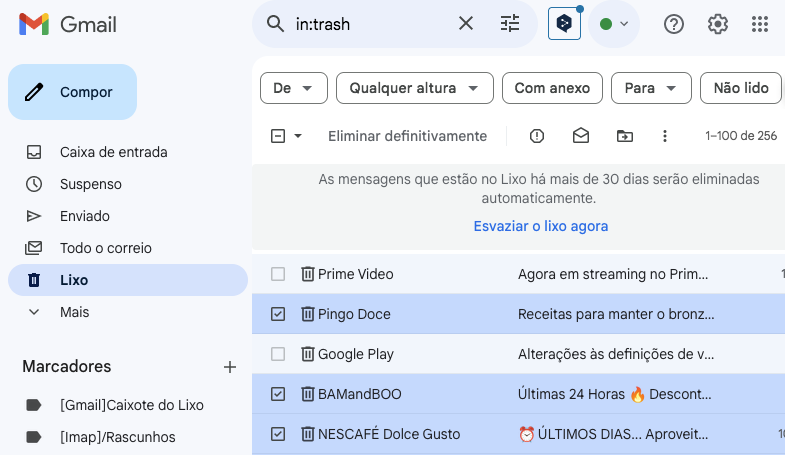This screenshot has height=455, width=785.
Task: Open Gmail settings gear
Action: (717, 24)
